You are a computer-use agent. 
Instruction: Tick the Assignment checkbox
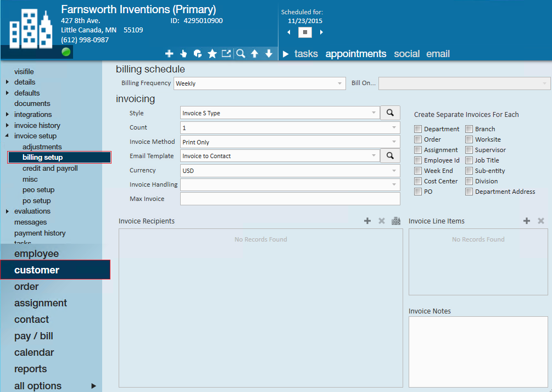tap(418, 150)
